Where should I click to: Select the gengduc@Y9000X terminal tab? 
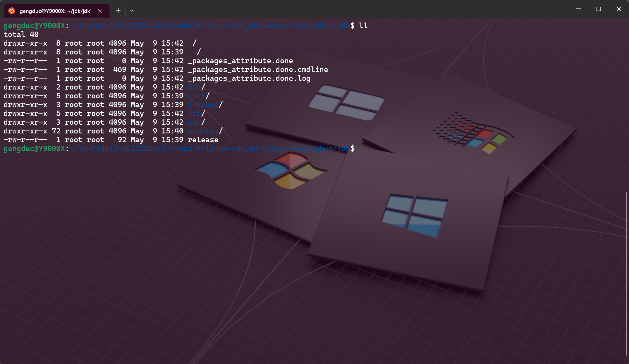pos(55,11)
